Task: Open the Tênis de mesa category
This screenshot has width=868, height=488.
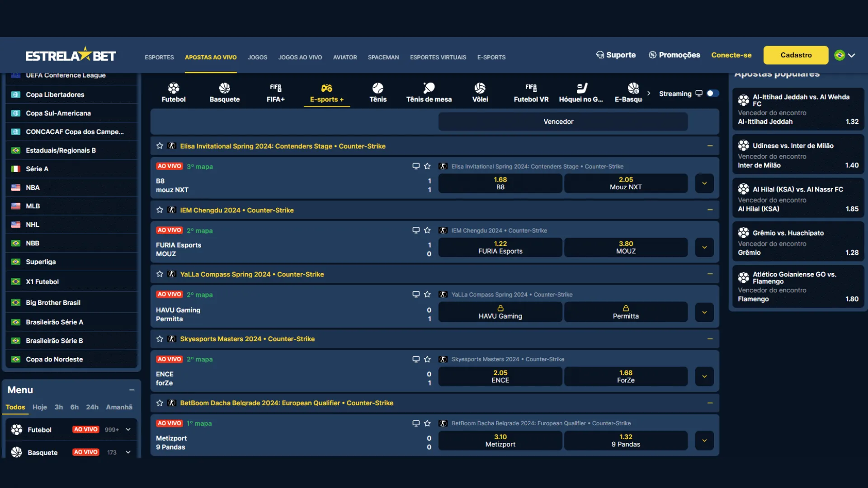Action: [x=429, y=93]
